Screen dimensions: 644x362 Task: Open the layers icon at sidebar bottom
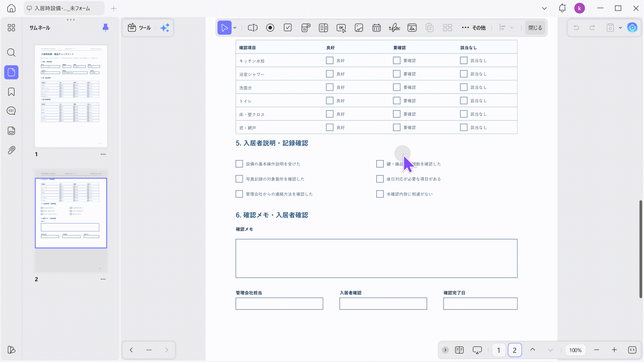click(x=11, y=350)
